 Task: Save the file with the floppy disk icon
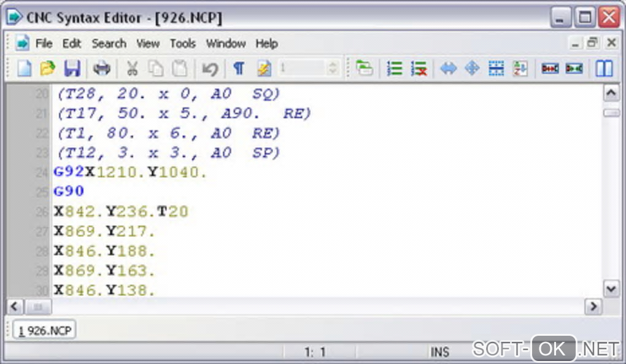(x=72, y=69)
